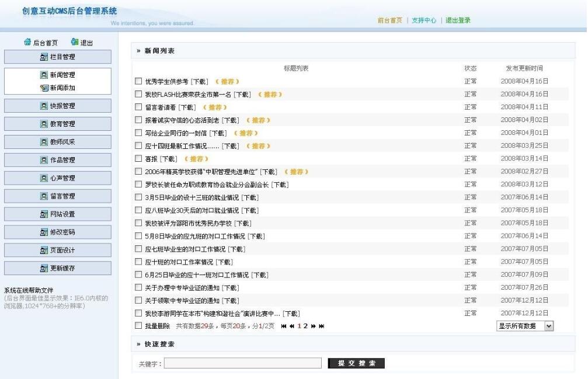The width and height of the screenshot is (588, 379).
Task: Check box for 6月25日毕业的应十一班 row
Action: [138, 274]
